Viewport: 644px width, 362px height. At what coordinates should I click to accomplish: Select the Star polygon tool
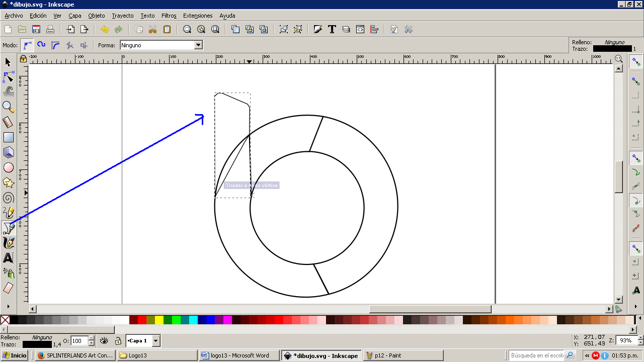8,183
